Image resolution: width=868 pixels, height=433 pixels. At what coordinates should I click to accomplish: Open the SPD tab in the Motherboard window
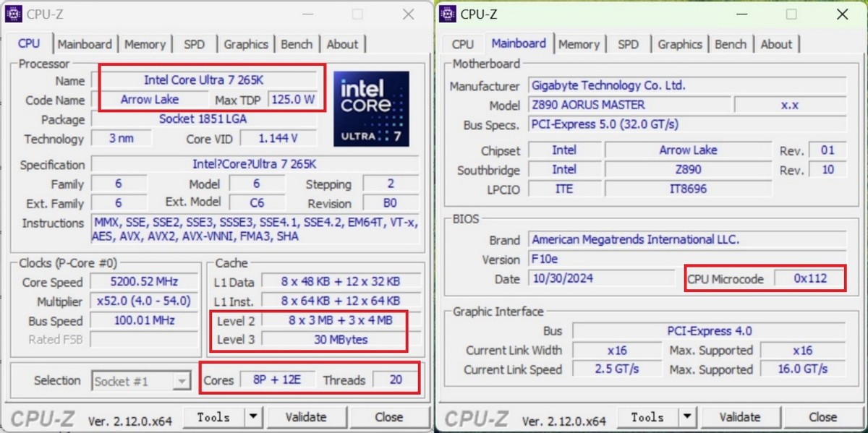[628, 44]
